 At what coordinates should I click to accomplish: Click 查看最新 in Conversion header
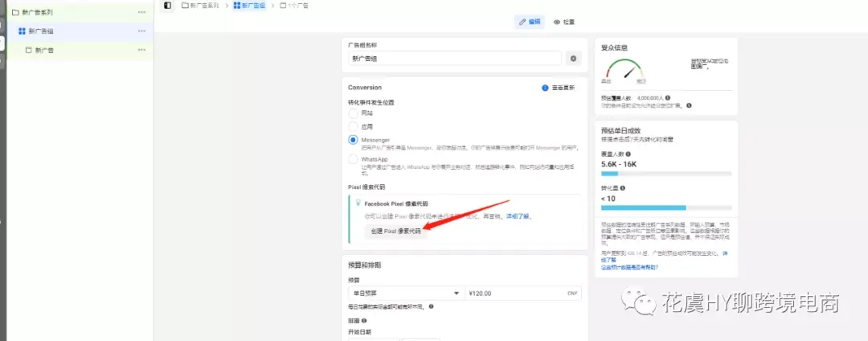click(x=563, y=88)
